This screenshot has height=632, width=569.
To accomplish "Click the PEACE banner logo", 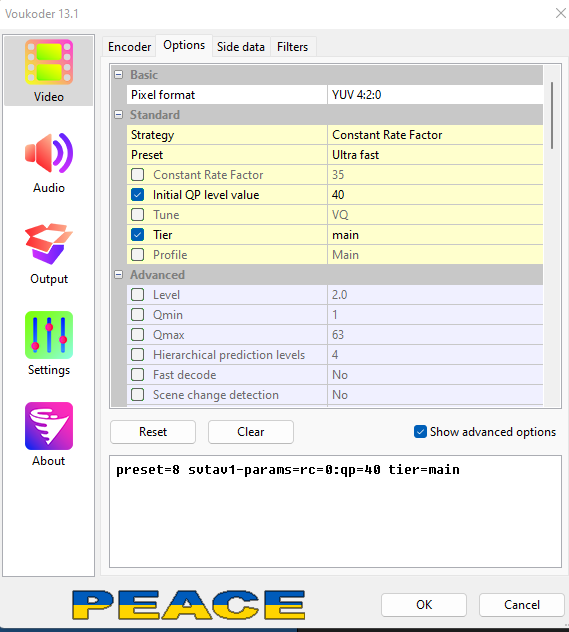I will [x=189, y=605].
